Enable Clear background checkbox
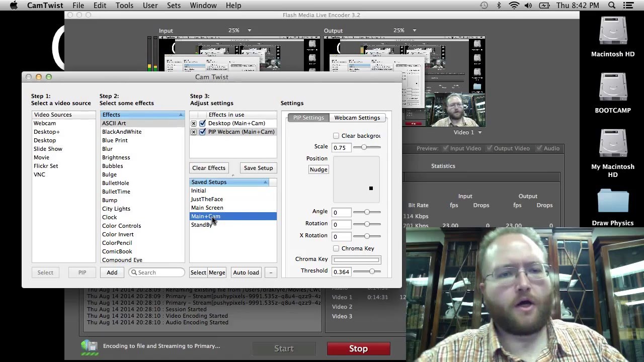Image resolution: width=644 pixels, height=362 pixels. pos(336,136)
